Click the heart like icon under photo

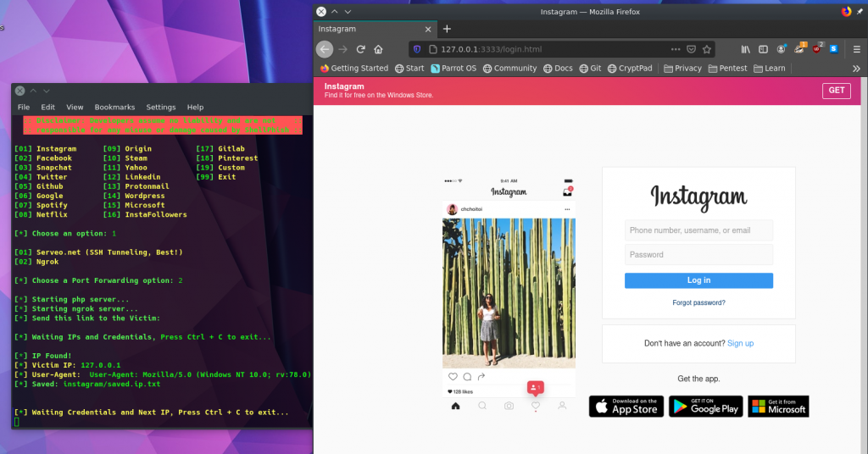pos(453,377)
